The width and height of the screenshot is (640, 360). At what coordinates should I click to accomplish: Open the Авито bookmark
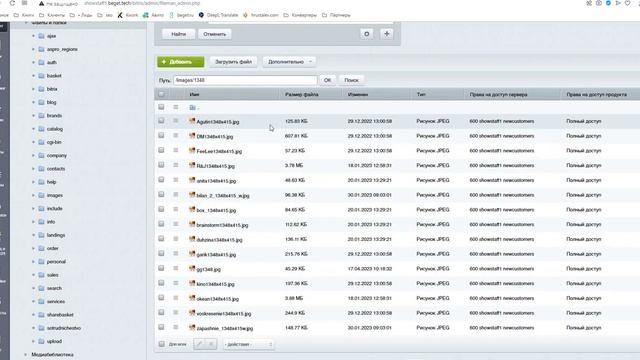point(153,15)
